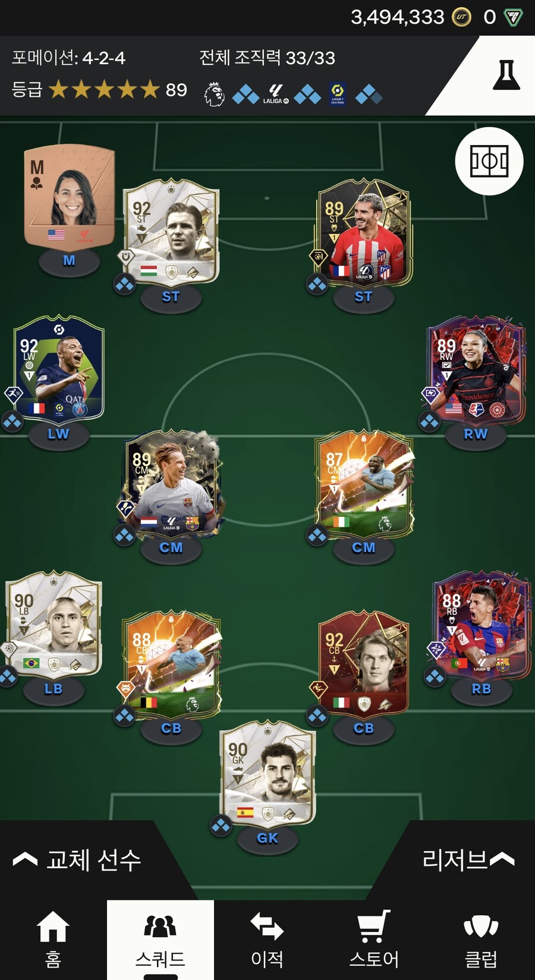
Task: Open the squad lab flask icon
Action: pyautogui.click(x=506, y=75)
